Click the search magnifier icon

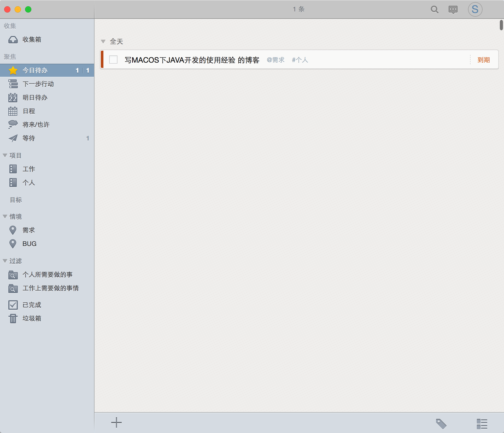(434, 10)
